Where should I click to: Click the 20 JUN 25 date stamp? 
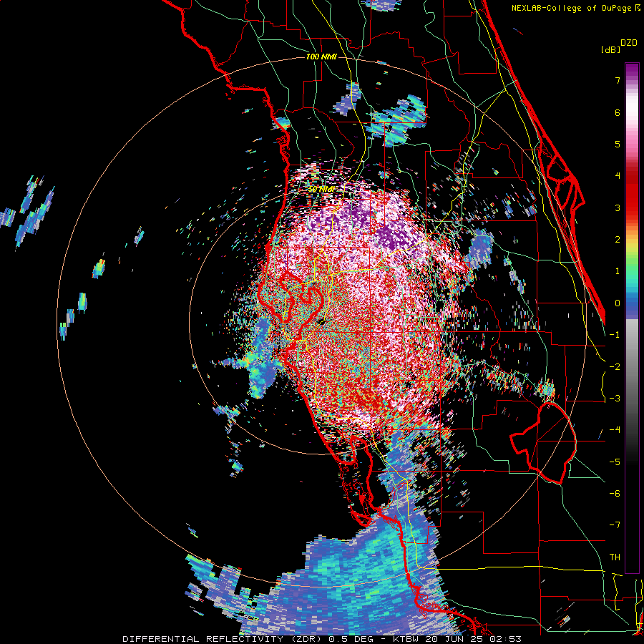tap(453, 639)
